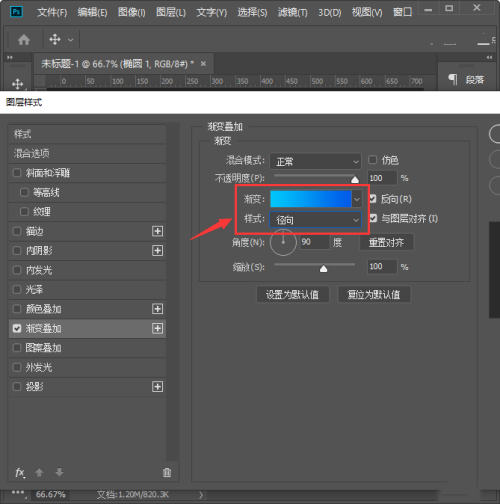Open the 图像(I) menu

pyautogui.click(x=132, y=13)
